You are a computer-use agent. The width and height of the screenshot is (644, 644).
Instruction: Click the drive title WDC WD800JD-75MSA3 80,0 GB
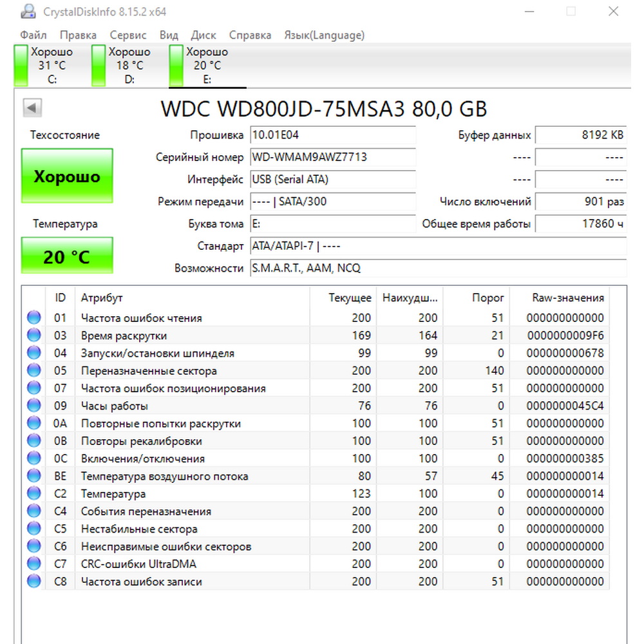tap(324, 109)
